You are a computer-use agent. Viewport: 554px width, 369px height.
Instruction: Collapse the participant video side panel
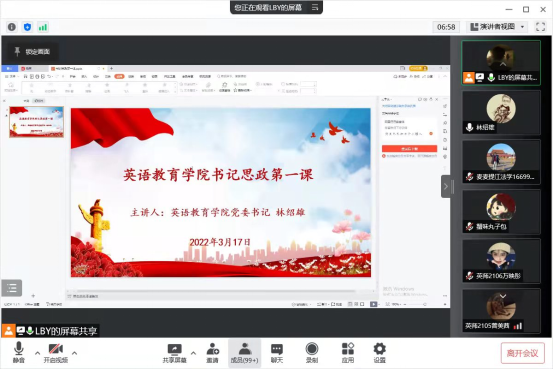[x=446, y=186]
